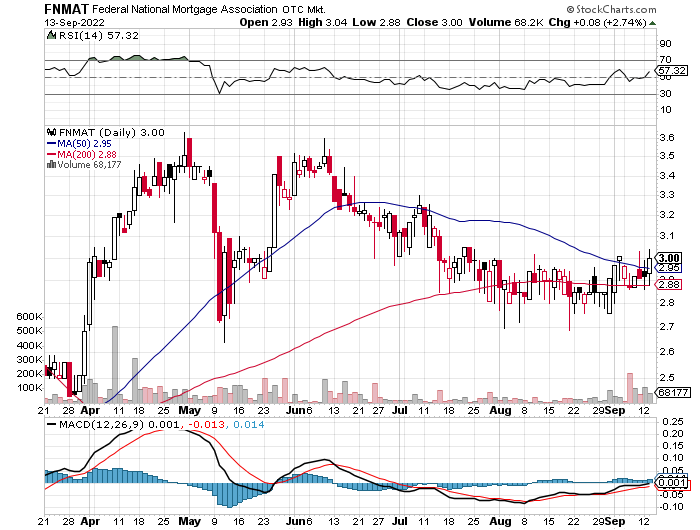Click the Volume 68,177 legend text
The image size is (700, 530).
point(89,164)
